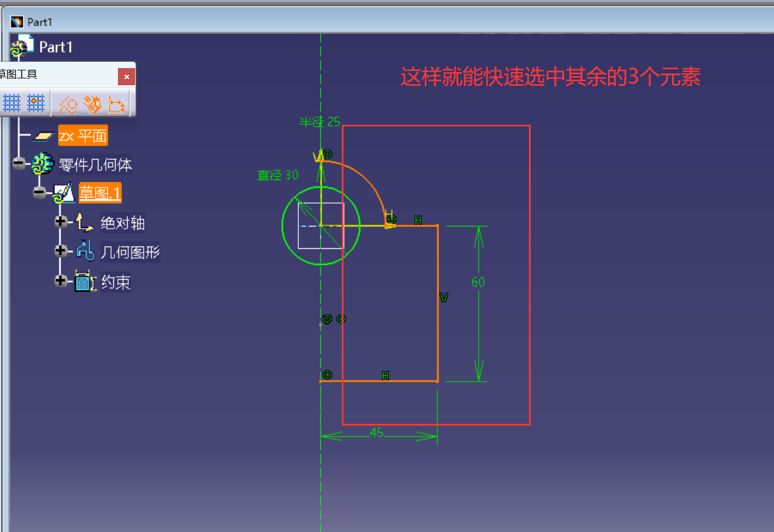Expand the 约束 node
This screenshot has width=774, height=532.
[x=61, y=280]
